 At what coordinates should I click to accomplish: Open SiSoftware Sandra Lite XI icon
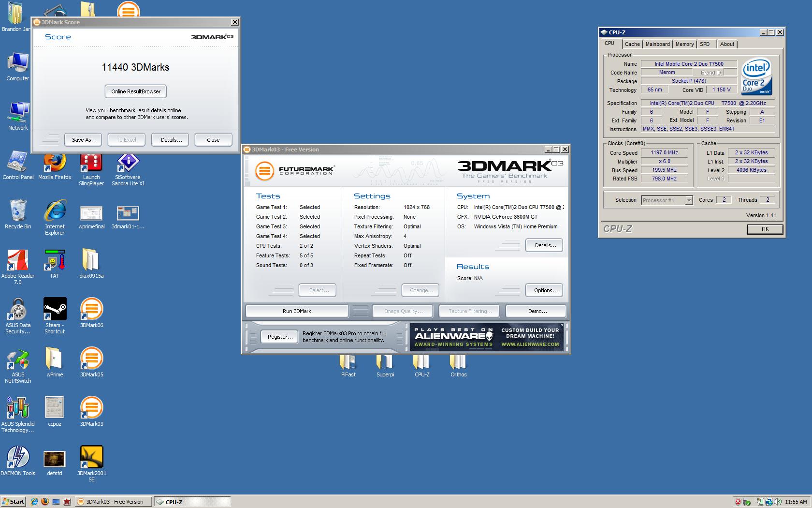[128, 168]
